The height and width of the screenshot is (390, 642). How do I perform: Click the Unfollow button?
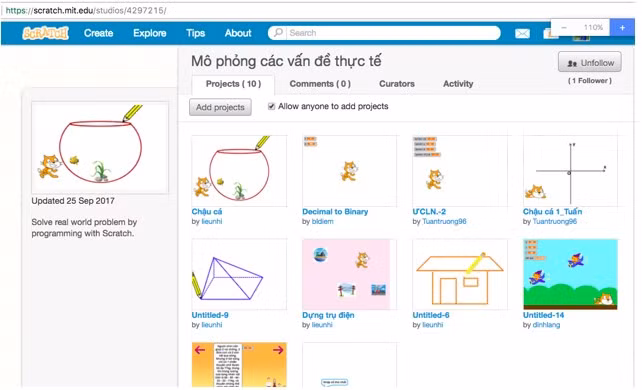click(590, 62)
